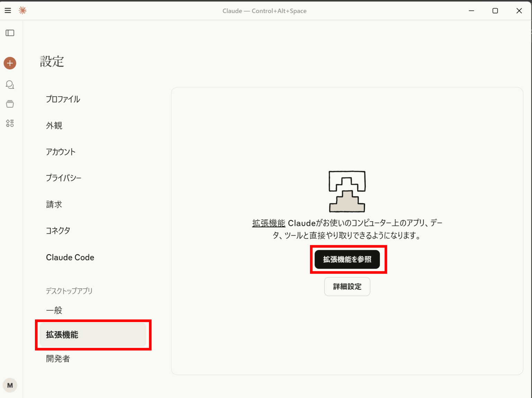
Task: Click 拡張機能を参照 button
Action: point(347,259)
